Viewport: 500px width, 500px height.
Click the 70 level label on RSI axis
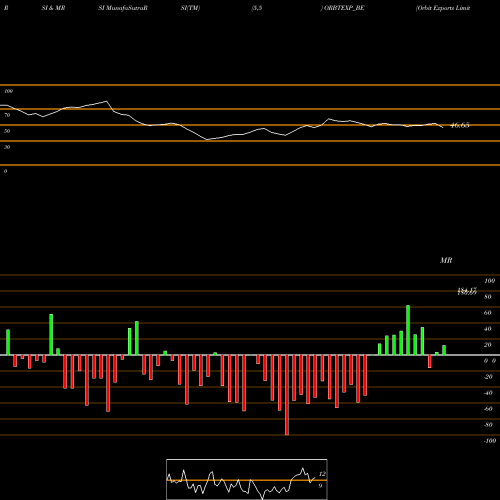7,115
